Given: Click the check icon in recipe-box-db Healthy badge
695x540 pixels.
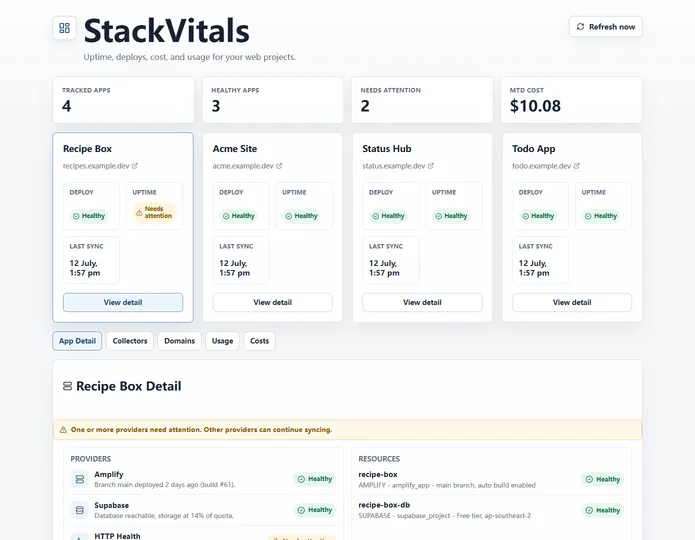Looking at the screenshot, I should 589,510.
